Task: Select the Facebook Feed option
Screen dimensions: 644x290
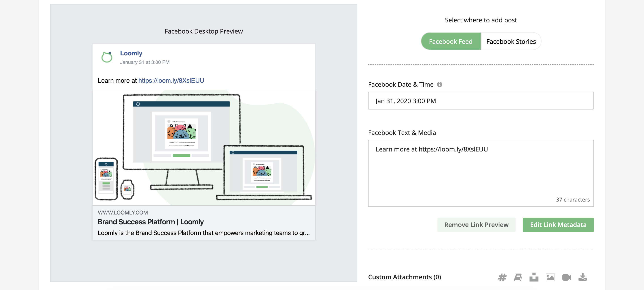Action: tap(451, 41)
